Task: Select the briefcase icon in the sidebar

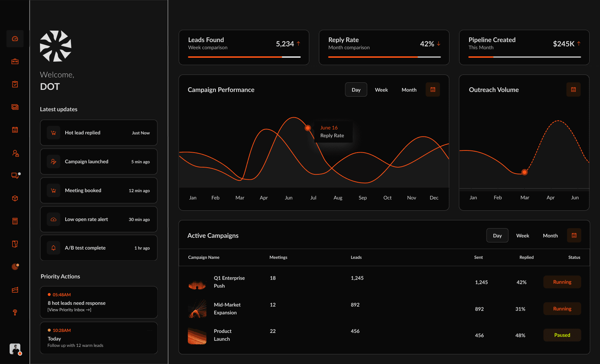Action: coord(15,61)
